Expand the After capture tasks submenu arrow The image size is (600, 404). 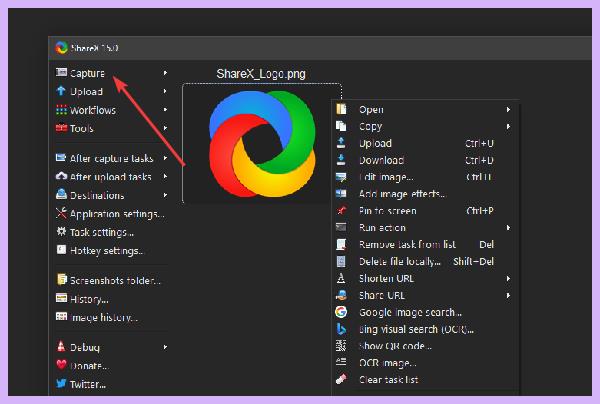click(165, 158)
